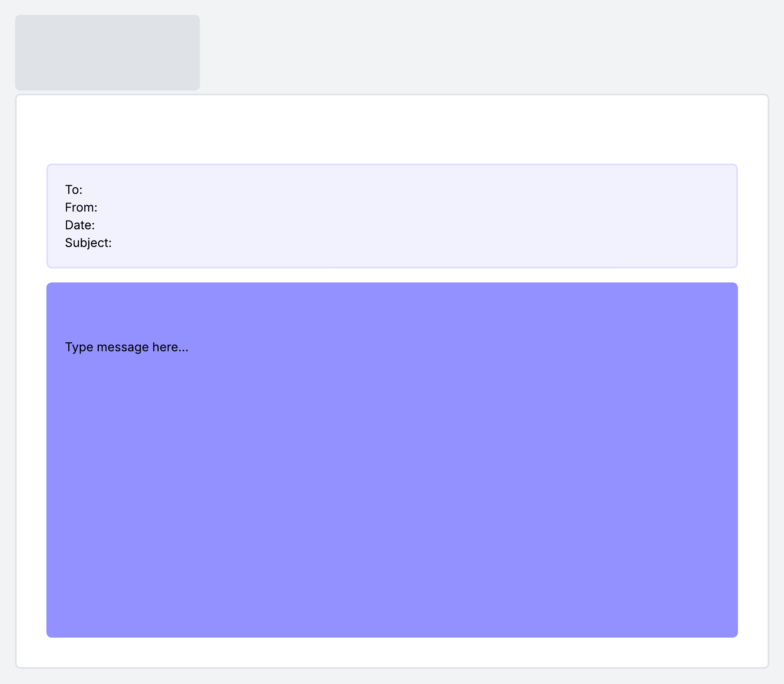The width and height of the screenshot is (784, 684).
Task: Click white margin beneath purple message box
Action: [392, 652]
